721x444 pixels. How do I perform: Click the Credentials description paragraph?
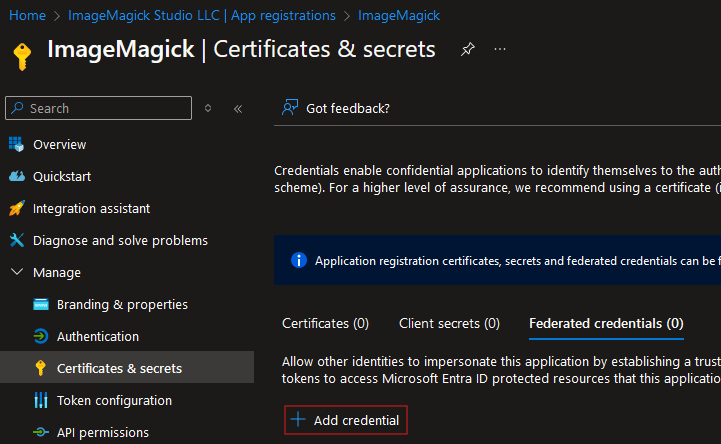pyautogui.click(x=498, y=179)
